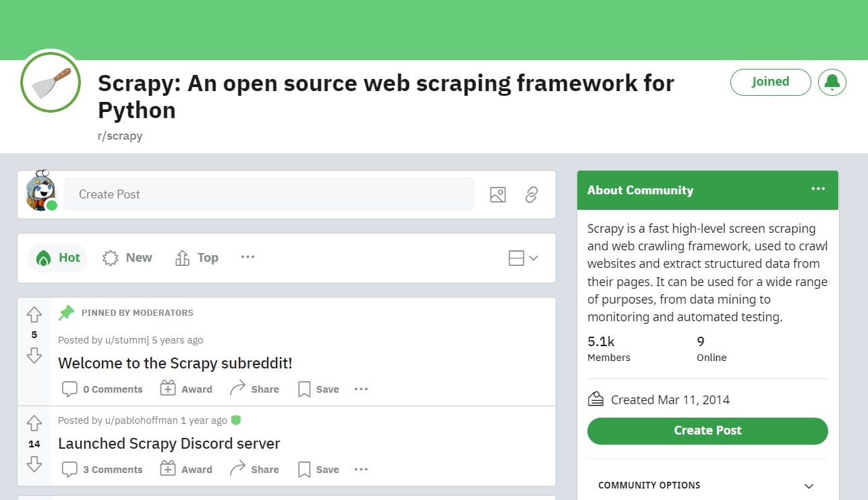Save the Welcome to Scrapy post
The image size is (868, 500).
pyautogui.click(x=318, y=389)
